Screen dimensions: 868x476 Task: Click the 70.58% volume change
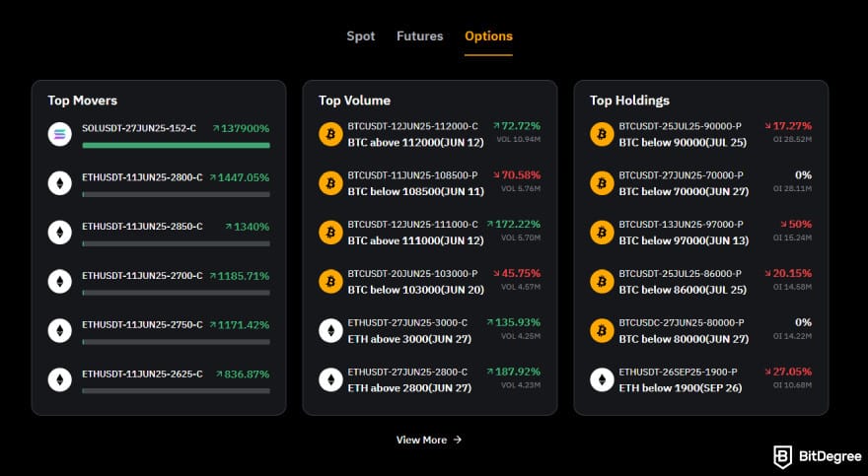coord(517,174)
